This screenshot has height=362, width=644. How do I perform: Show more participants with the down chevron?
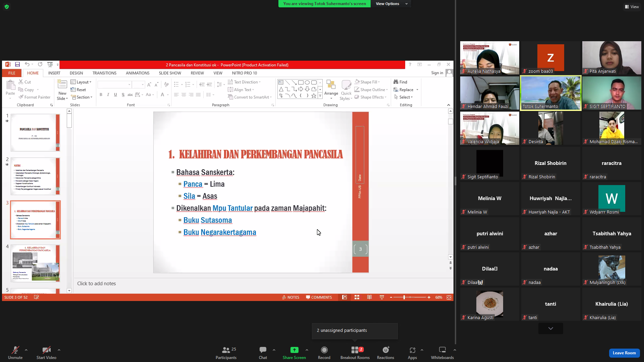[551, 328]
